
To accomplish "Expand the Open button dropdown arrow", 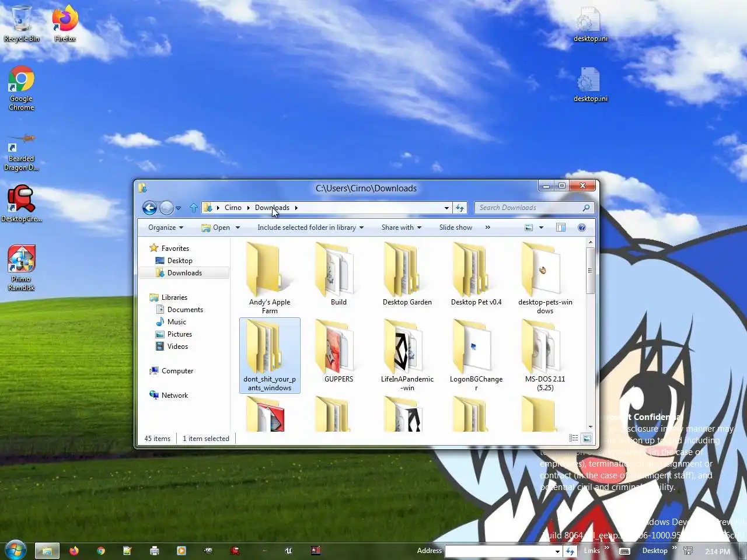I will pyautogui.click(x=238, y=228).
